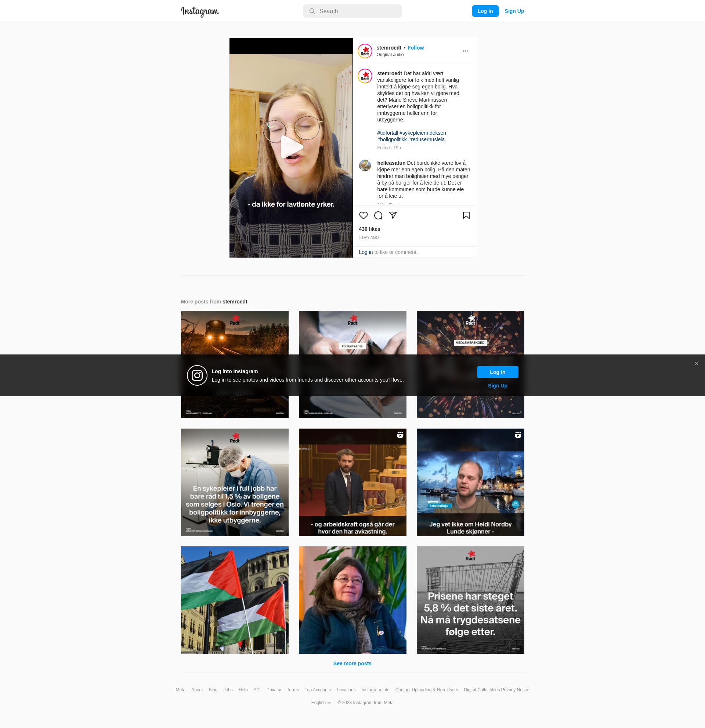The image size is (705, 728).
Task: Open stemroedt link in More posts heading
Action: (x=235, y=302)
